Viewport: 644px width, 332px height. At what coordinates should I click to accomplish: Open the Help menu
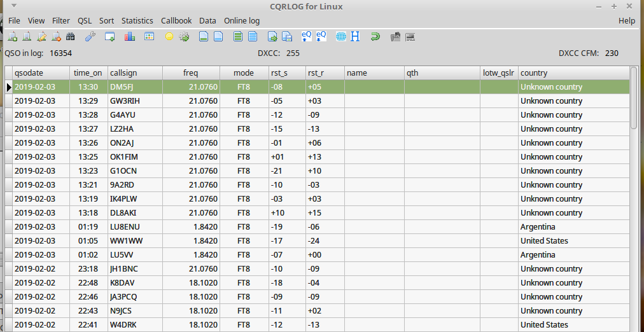click(627, 20)
